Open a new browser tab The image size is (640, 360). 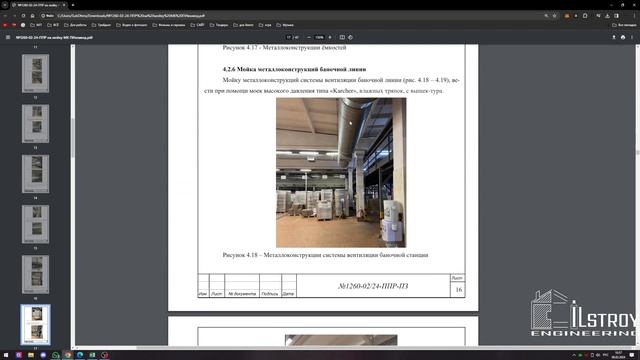click(73, 5)
